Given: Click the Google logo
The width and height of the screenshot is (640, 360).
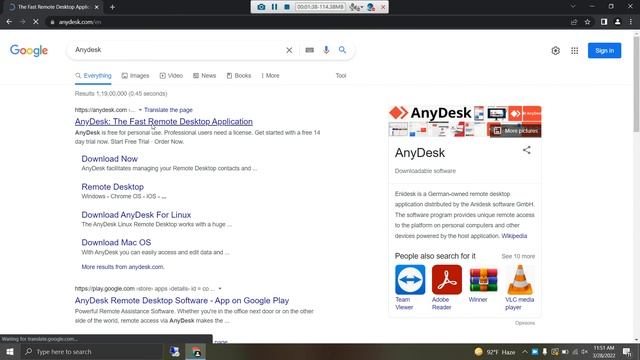Looking at the screenshot, I should [x=29, y=51].
